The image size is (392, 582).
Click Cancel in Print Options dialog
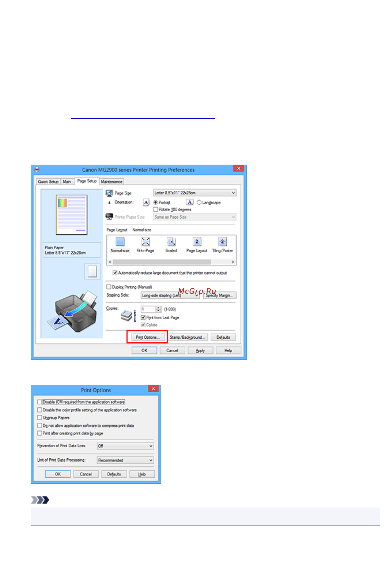[86, 474]
